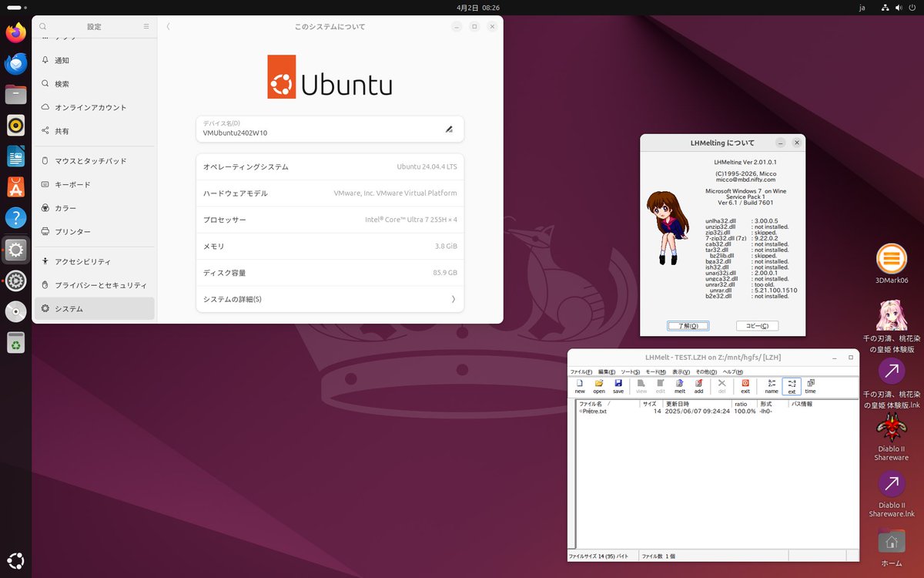Open ファイル(F) menu in LHMelt

581,371
